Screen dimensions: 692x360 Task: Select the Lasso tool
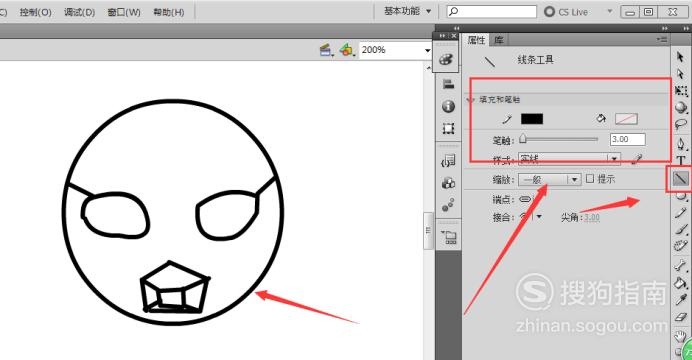[681, 124]
